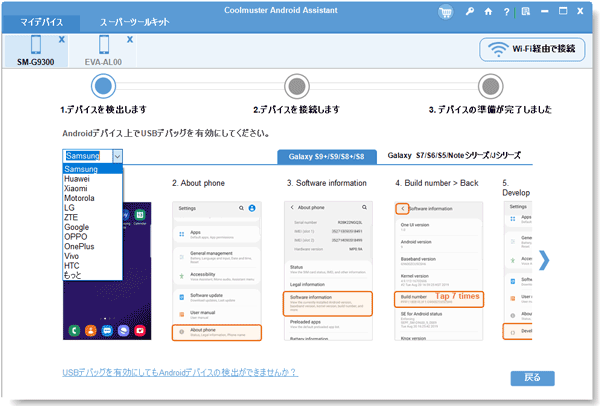Click next arrow to show more steps
This screenshot has width=600, height=406.
point(544,261)
